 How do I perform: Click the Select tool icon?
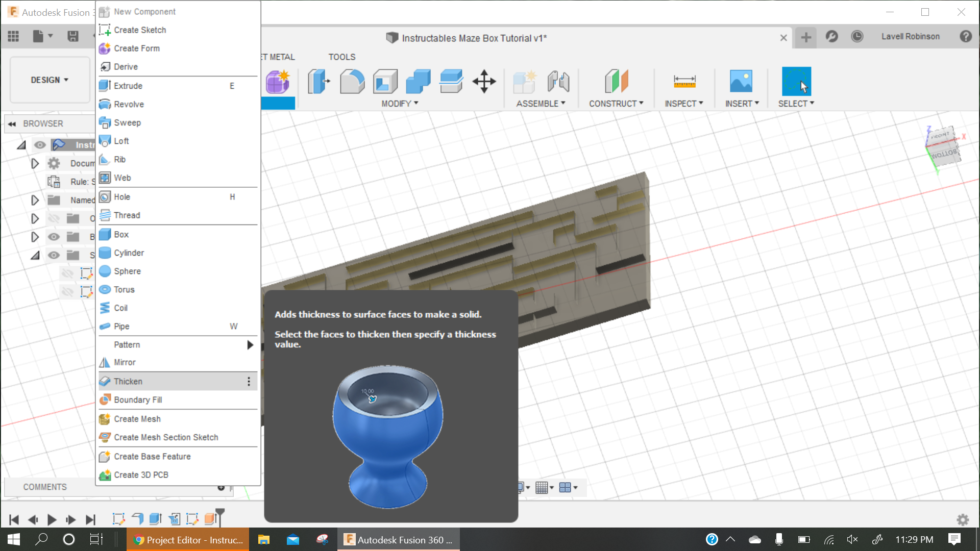pyautogui.click(x=796, y=81)
